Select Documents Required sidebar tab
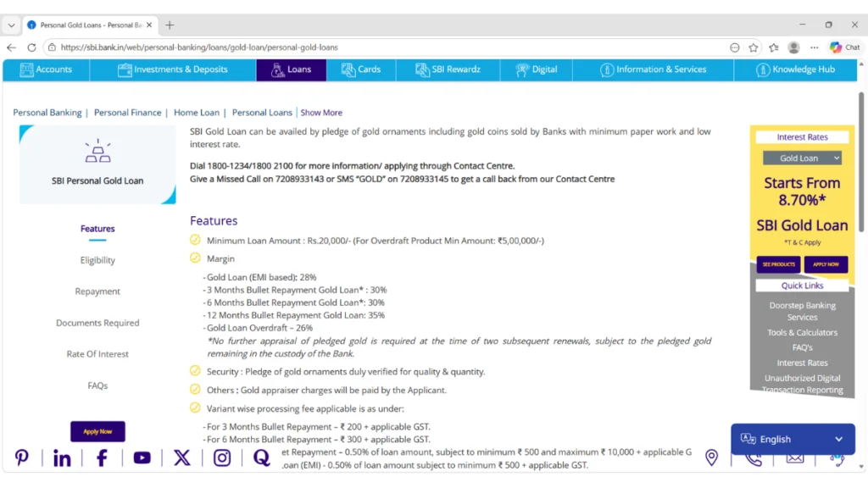 97,323
